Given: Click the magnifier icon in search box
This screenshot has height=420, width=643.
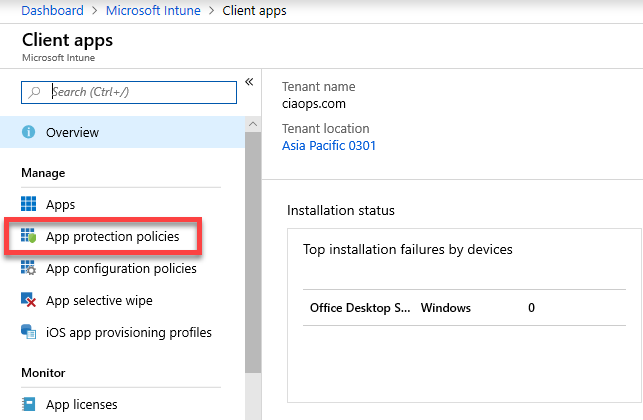Looking at the screenshot, I should point(36,92).
